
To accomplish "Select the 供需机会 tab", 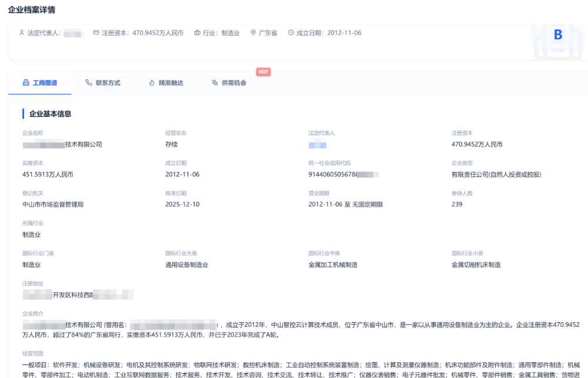I will (233, 83).
